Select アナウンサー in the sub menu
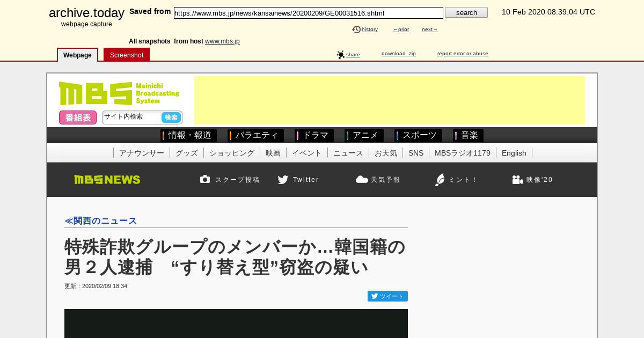644x338 pixels. click(x=142, y=153)
